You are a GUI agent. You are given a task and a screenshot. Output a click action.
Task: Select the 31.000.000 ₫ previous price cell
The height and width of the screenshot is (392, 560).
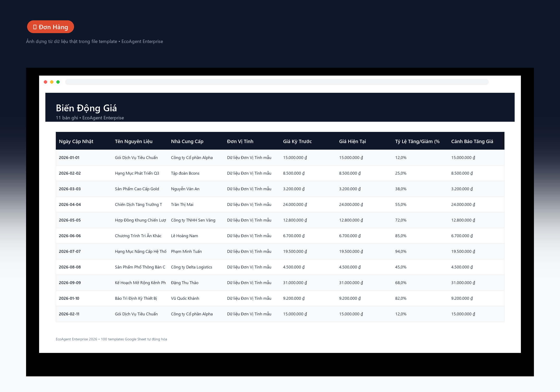(x=295, y=283)
